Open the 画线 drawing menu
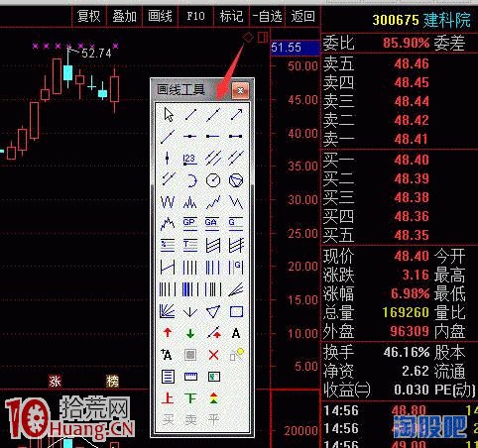Viewport: 478px width, 448px height. point(160,16)
